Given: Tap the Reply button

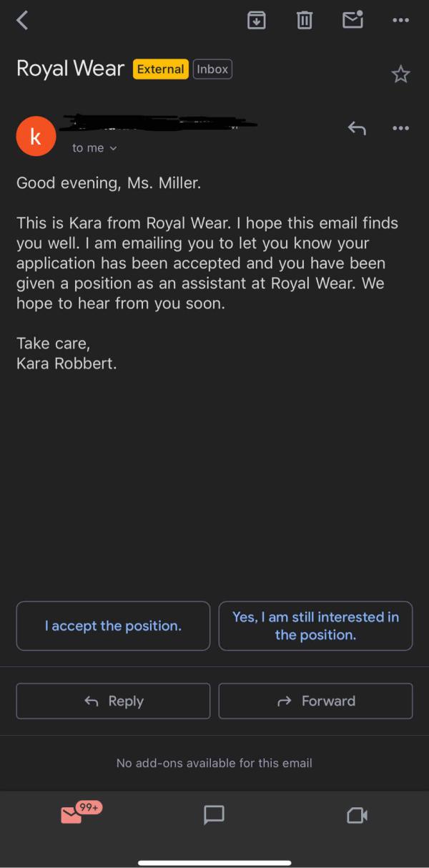Looking at the screenshot, I should point(113,701).
